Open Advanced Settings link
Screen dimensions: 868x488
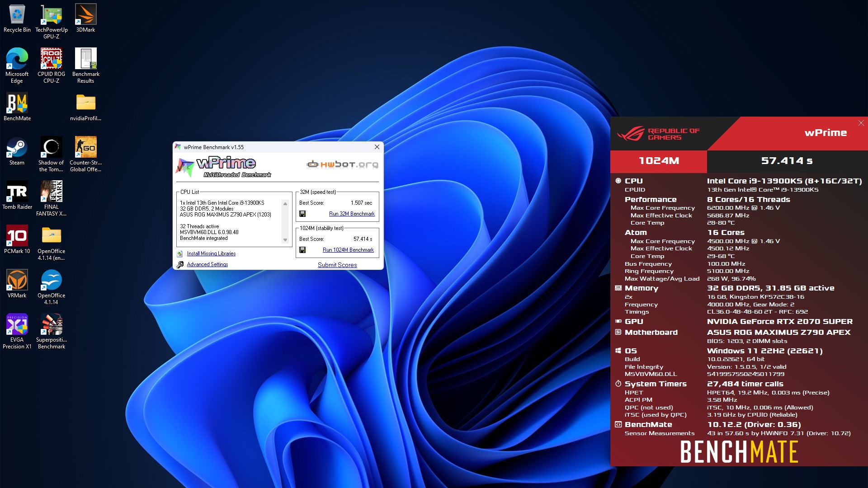coord(208,264)
